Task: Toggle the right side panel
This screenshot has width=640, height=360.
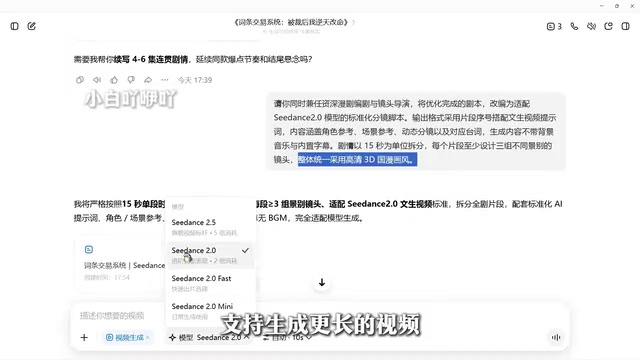Action: pyautogui.click(x=625, y=26)
